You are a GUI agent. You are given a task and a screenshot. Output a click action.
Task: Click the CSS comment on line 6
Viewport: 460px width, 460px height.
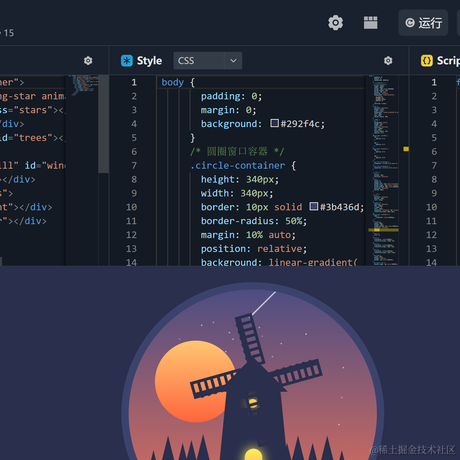237,152
